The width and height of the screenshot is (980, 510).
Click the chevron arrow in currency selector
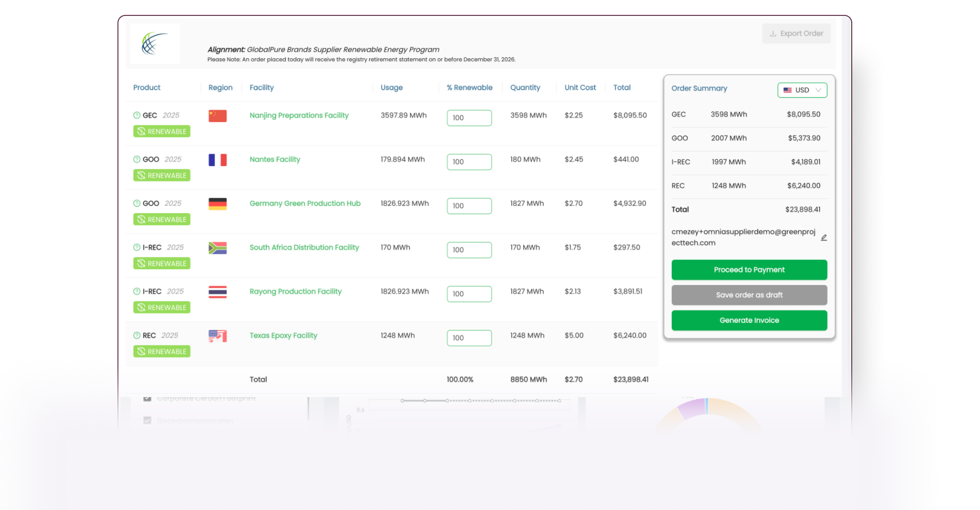(x=818, y=90)
